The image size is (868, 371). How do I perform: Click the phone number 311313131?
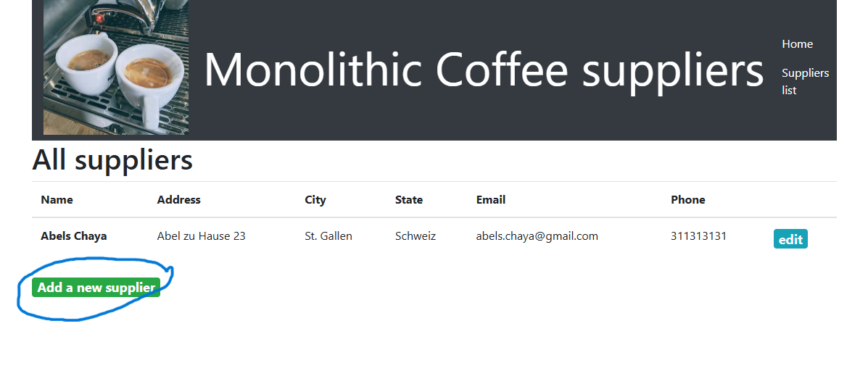click(698, 236)
